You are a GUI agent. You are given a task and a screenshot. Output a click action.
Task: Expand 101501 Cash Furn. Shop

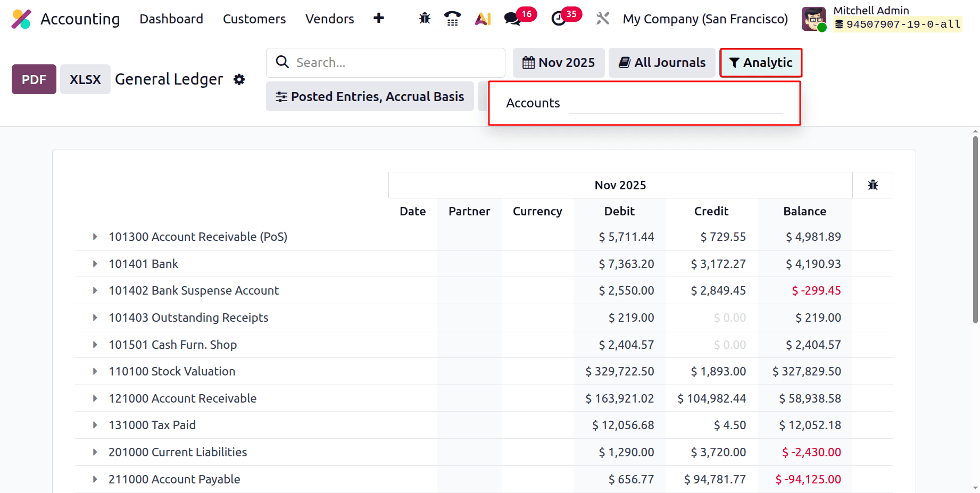(95, 345)
